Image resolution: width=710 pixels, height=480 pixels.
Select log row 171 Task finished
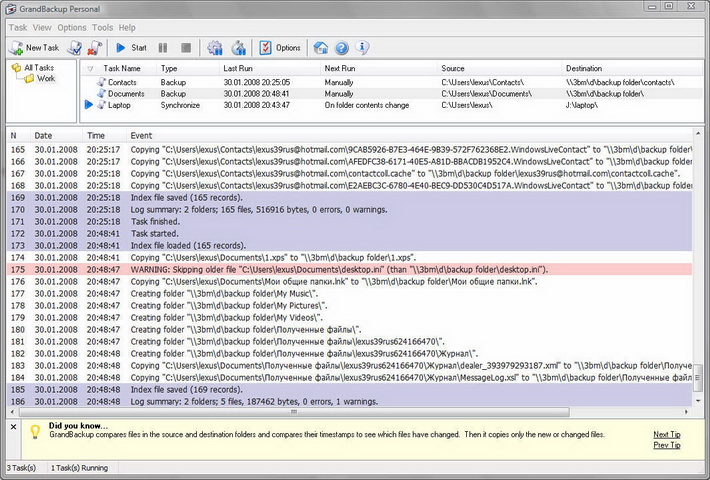click(x=349, y=221)
